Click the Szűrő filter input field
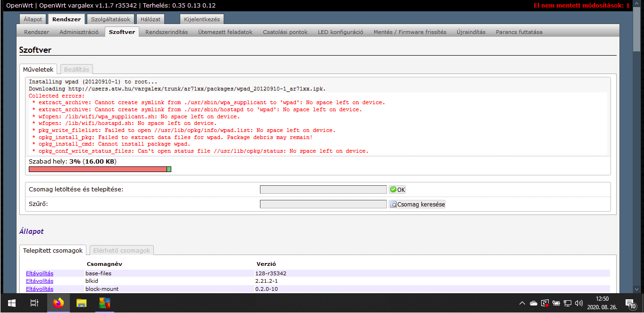The height and width of the screenshot is (313, 644). pyautogui.click(x=323, y=205)
